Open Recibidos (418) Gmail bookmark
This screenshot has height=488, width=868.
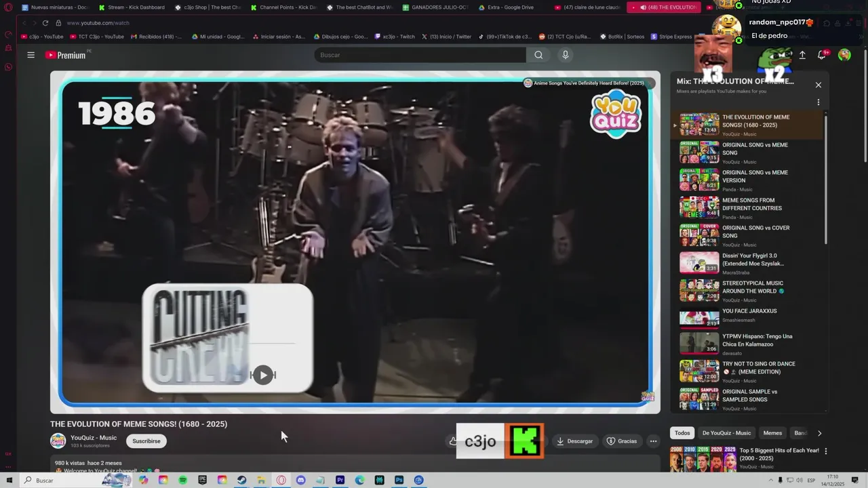coord(155,37)
